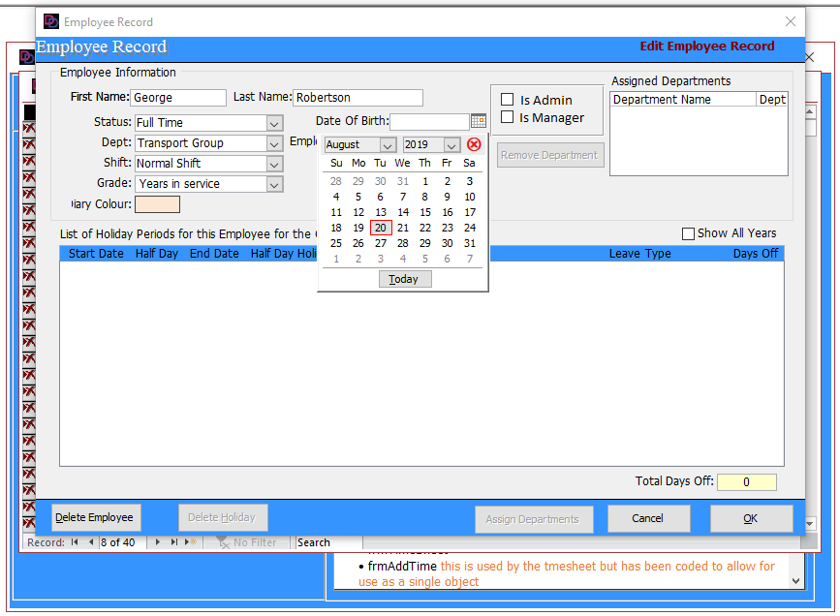
Task: Go to next record arrow
Action: click(158, 542)
